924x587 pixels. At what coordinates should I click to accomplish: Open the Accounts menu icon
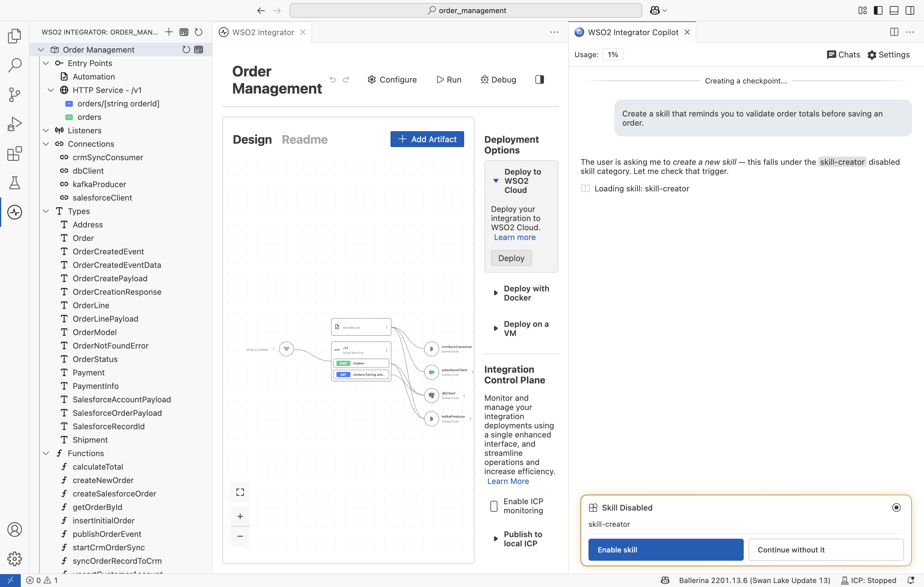(15, 530)
